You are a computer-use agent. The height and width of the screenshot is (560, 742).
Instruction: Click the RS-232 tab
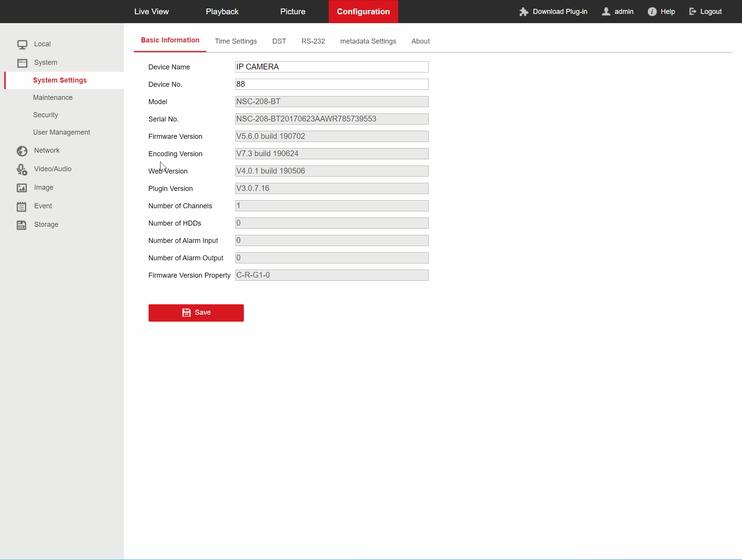click(x=313, y=41)
